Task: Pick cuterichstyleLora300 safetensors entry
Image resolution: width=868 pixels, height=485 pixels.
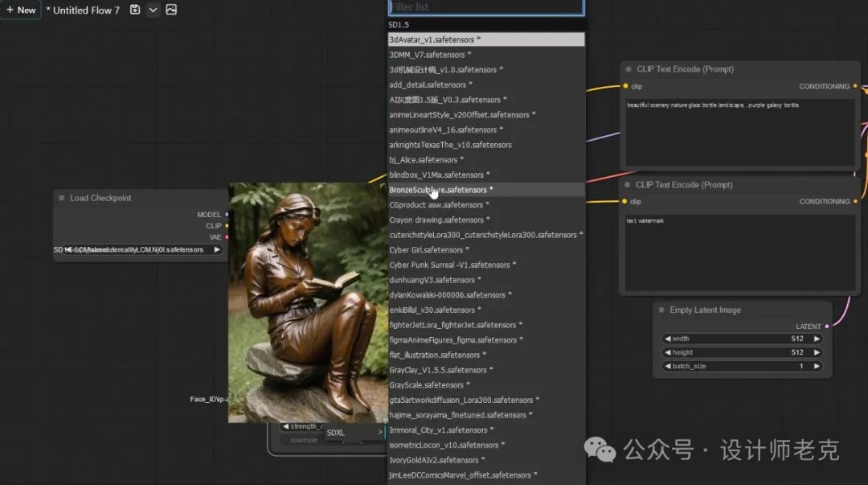Action: (x=486, y=235)
